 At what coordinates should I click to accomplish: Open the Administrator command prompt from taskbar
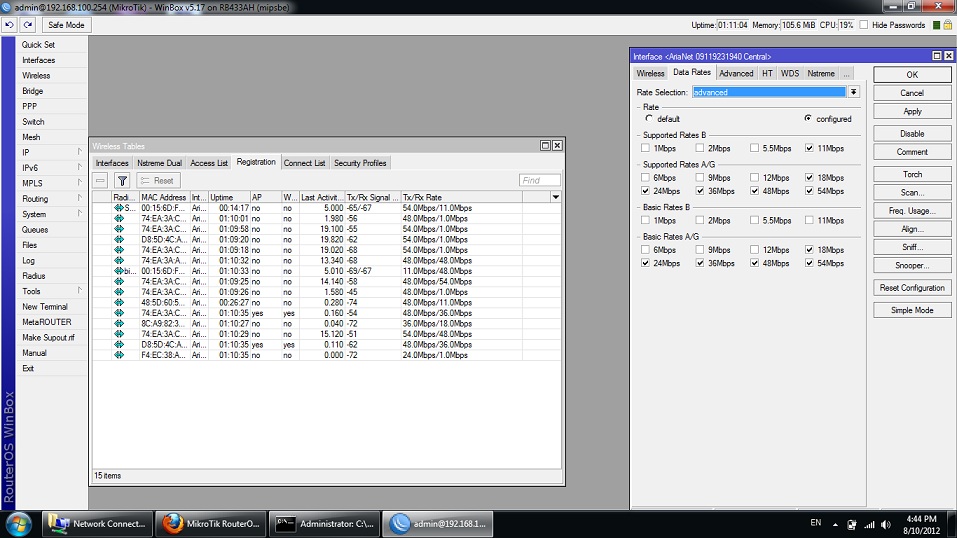point(325,523)
